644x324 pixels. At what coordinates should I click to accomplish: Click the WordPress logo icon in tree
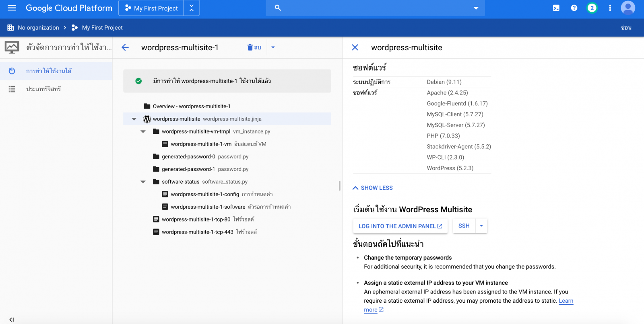(x=147, y=119)
